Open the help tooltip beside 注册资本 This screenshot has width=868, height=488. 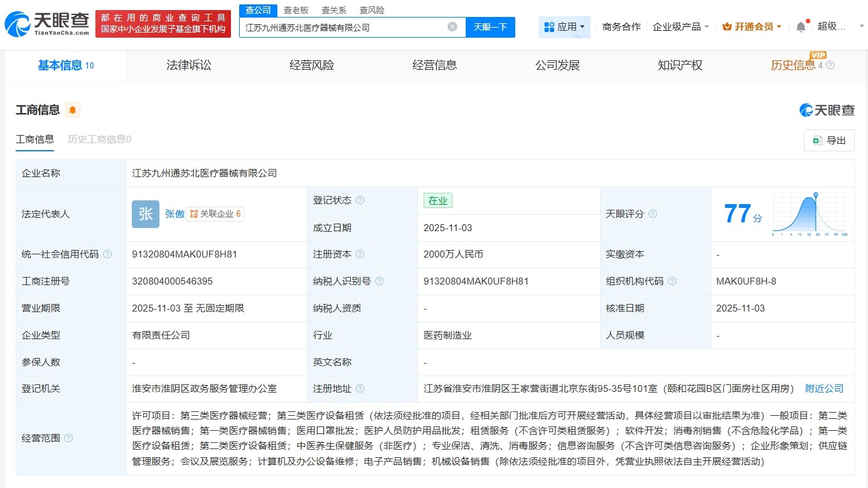(360, 254)
